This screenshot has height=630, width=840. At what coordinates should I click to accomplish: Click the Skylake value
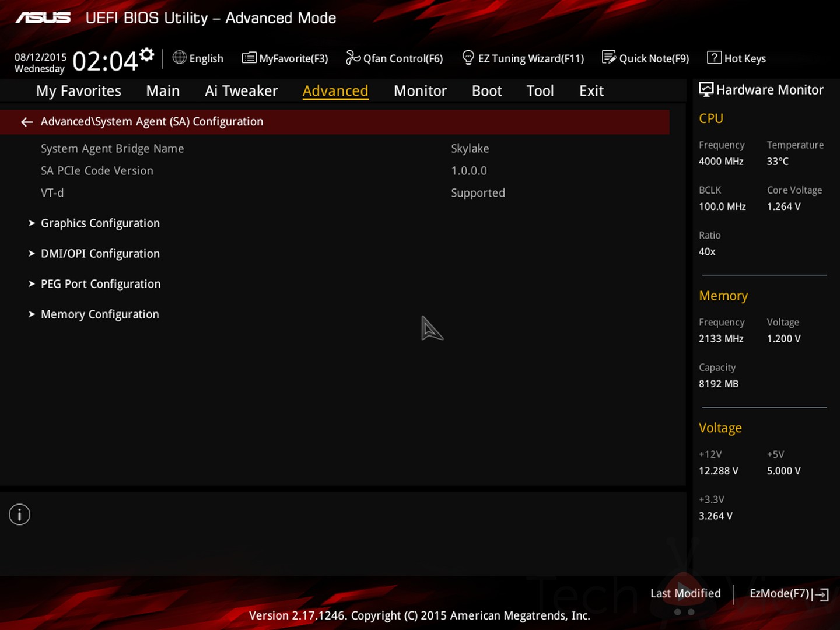point(470,149)
